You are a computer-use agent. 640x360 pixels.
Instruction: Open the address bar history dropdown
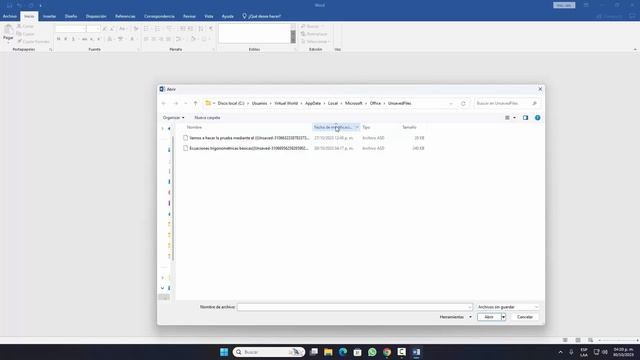[451, 104]
